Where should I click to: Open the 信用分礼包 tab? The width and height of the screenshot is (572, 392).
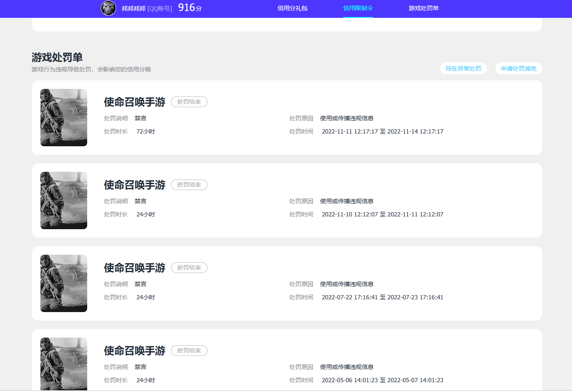[x=293, y=9]
